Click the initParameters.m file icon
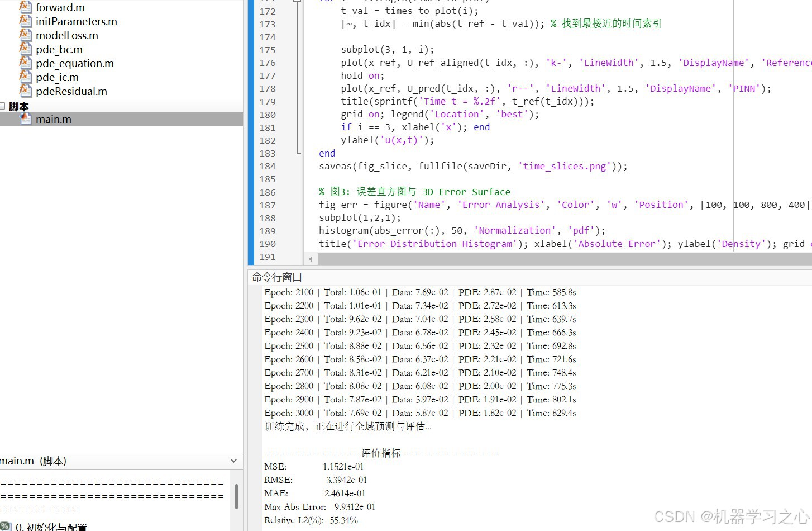812x531 pixels. [25, 21]
